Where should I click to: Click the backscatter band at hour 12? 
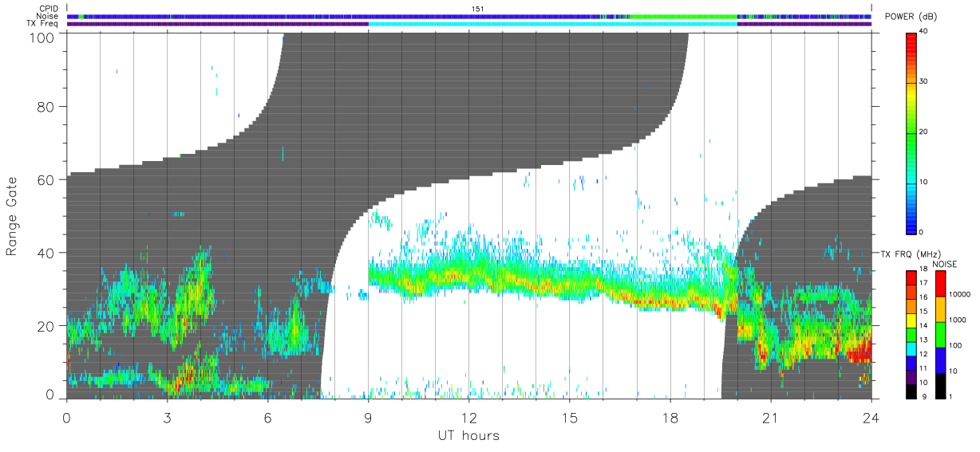pos(469,277)
